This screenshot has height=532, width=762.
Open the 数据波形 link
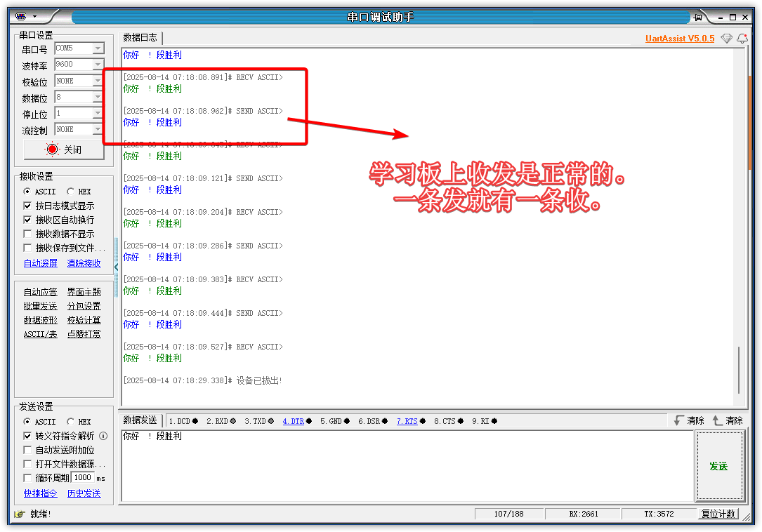tap(40, 320)
